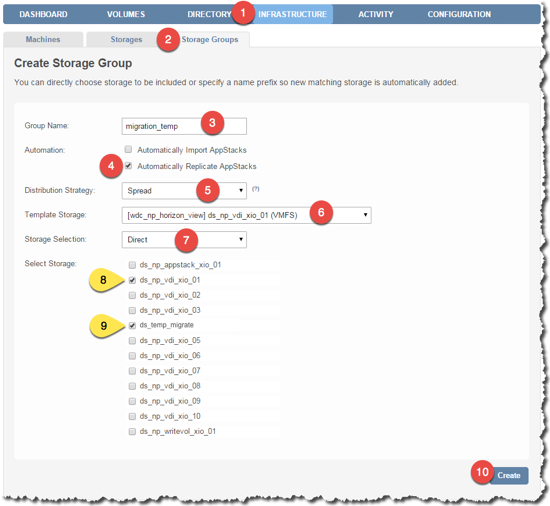Click the Distribution Strategy help (?) icon
This screenshot has height=506, width=550.
256,189
